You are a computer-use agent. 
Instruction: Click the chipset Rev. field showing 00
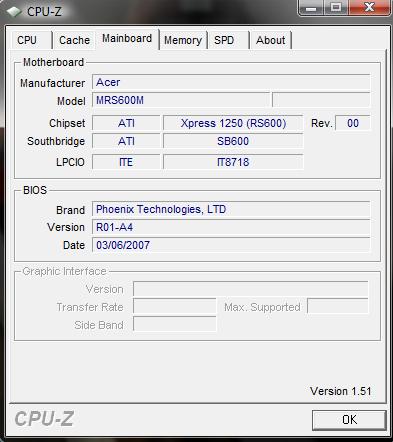(x=353, y=123)
